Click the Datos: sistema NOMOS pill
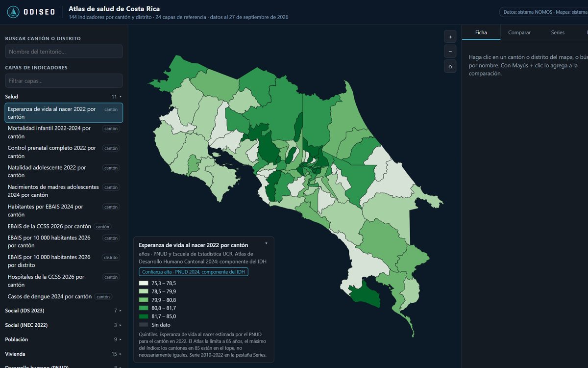 pos(544,12)
